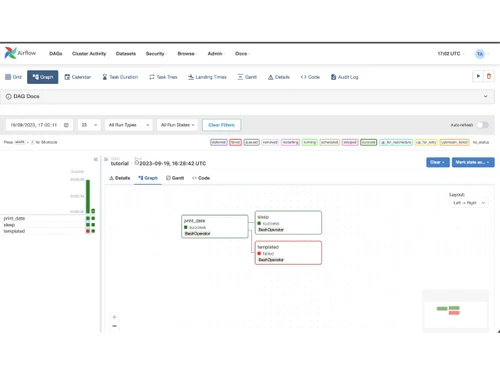Zoom in the graph with plus

pyautogui.click(x=114, y=317)
